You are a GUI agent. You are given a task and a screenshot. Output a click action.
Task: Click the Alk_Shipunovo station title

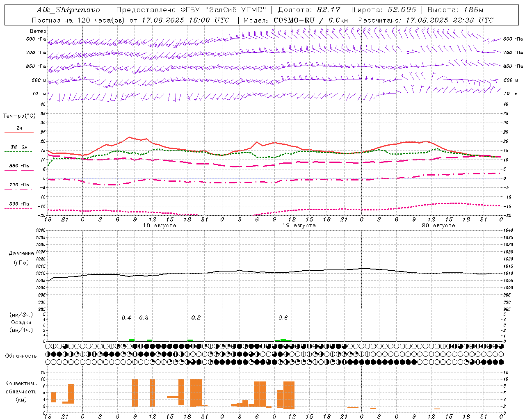[68, 10]
